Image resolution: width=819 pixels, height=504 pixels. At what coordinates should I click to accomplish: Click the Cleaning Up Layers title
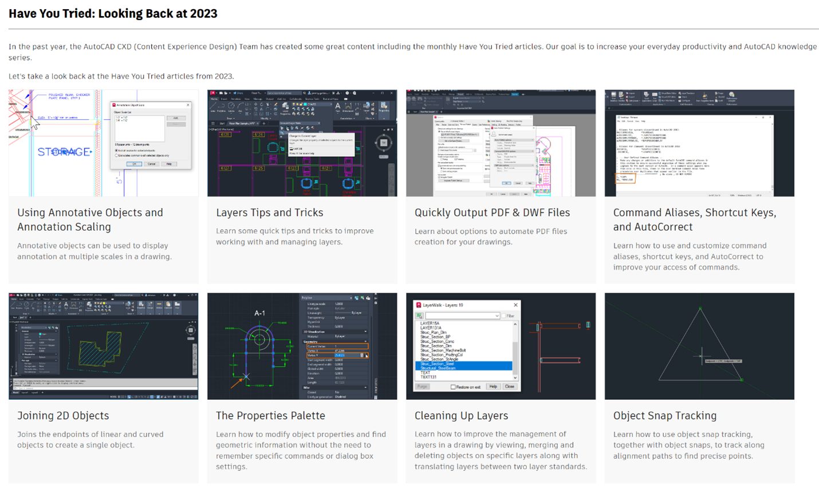click(461, 416)
